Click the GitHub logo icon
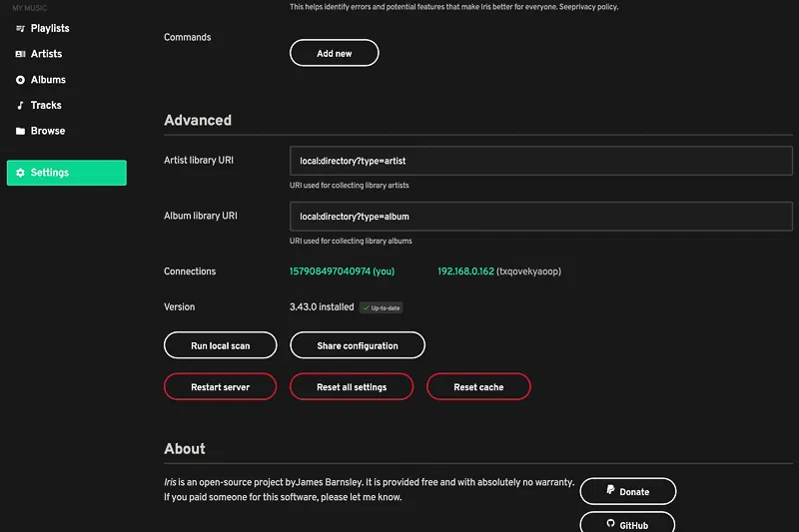Screen dimensions: 799x532 pos(610,524)
